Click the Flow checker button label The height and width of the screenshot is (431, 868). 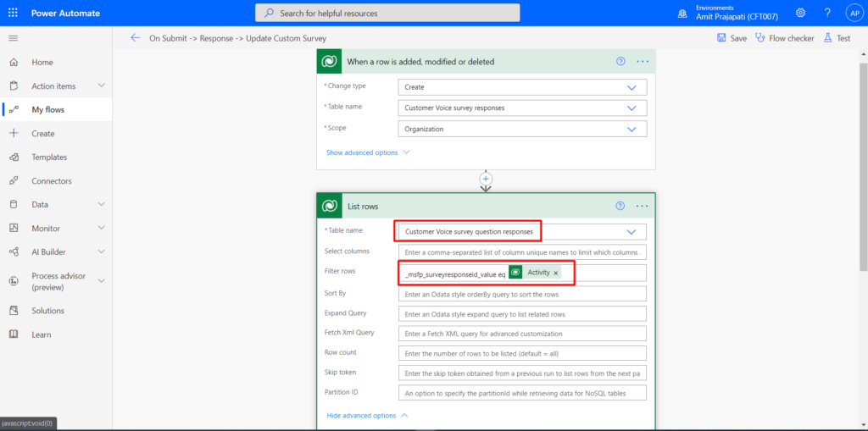click(x=792, y=39)
